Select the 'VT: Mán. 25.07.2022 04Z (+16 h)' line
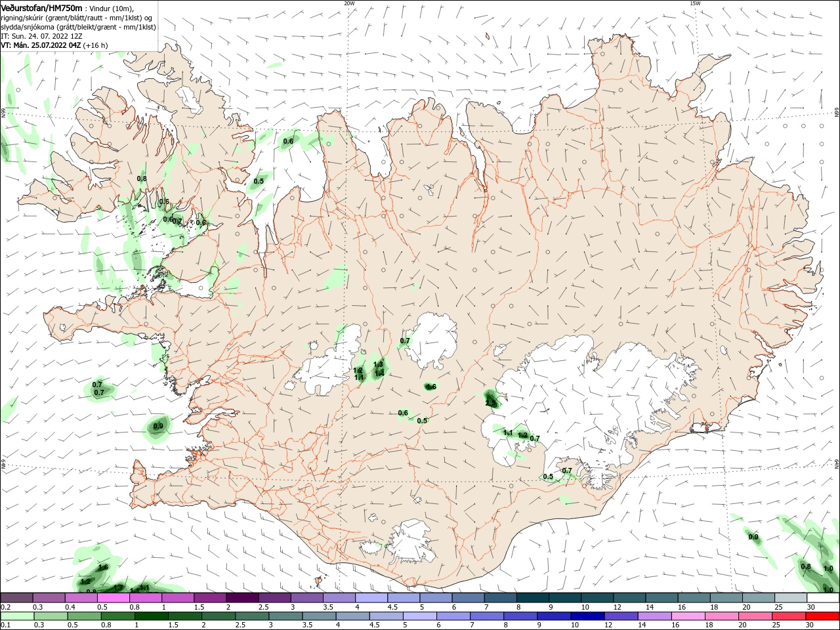Viewport: 840px width, 630px height. (x=54, y=45)
